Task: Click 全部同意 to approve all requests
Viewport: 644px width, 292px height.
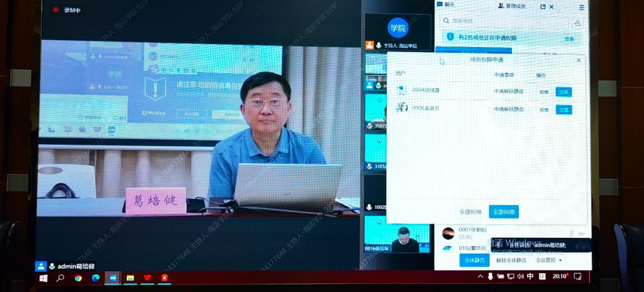Action: click(x=504, y=212)
